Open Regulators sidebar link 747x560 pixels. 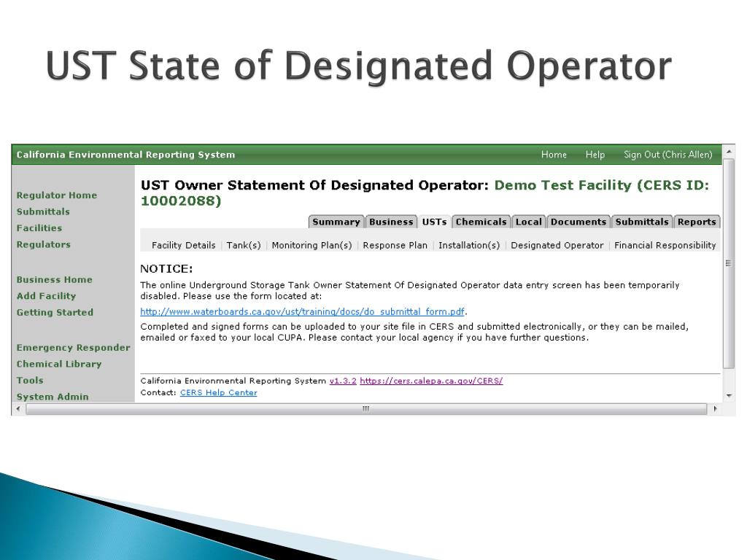coord(43,244)
